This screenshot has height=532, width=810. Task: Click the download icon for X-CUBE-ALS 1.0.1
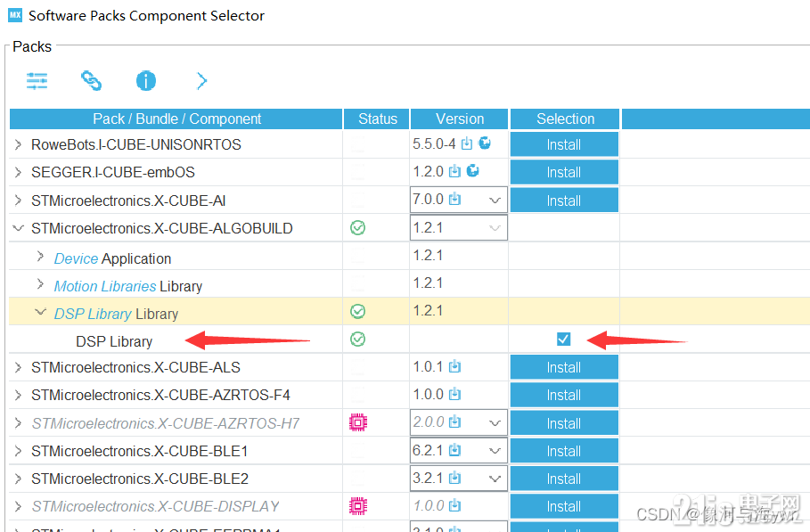454,367
